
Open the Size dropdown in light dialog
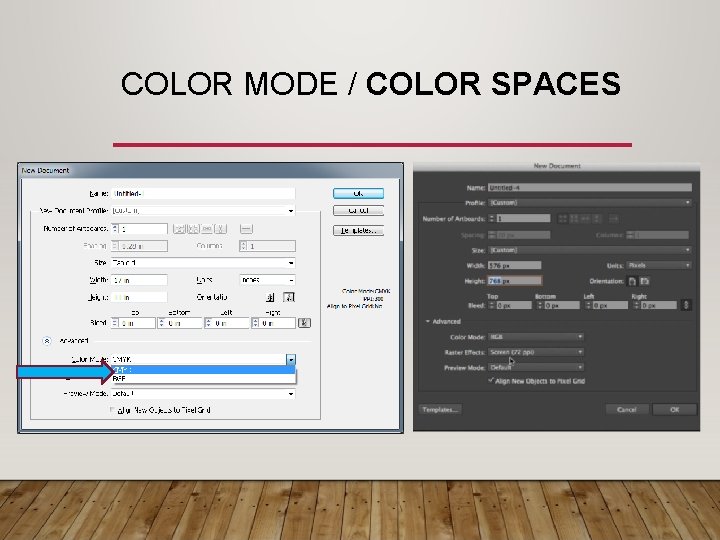pyautogui.click(x=203, y=263)
